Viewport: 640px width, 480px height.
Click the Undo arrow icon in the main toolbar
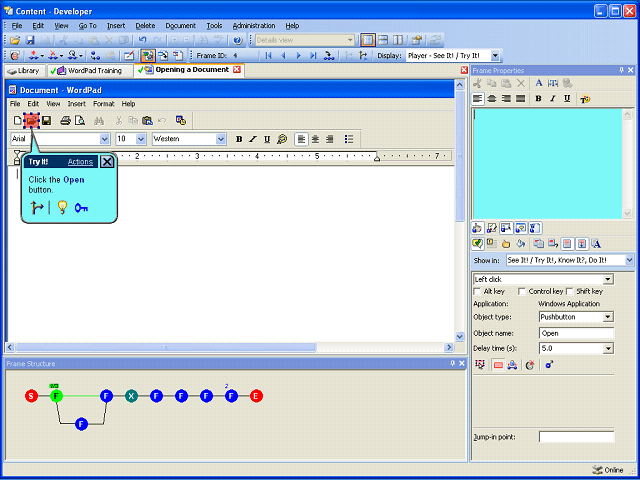[142, 40]
